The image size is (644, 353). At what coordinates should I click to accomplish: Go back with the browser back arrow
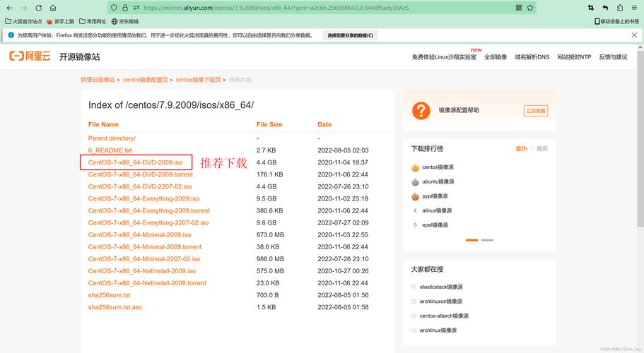[9, 8]
